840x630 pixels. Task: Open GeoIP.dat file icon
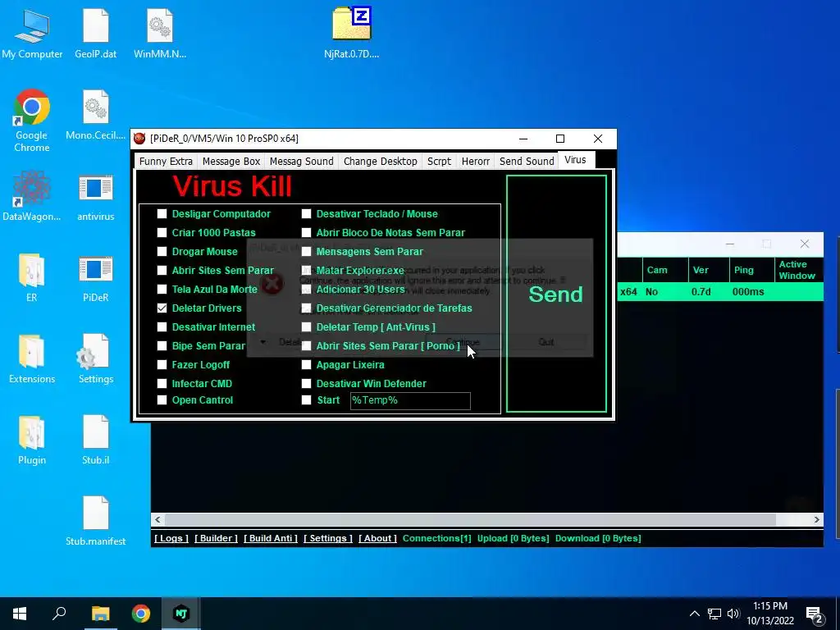coord(96,33)
